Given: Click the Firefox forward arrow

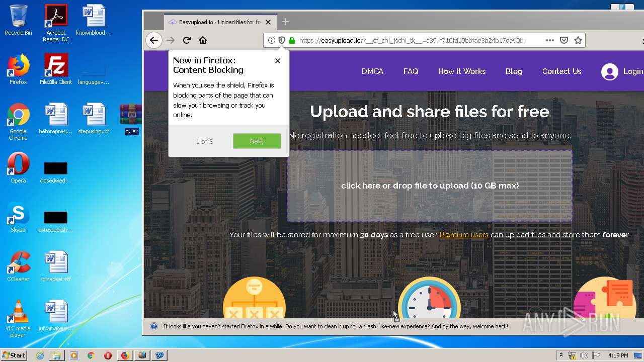Looking at the screenshot, I should [171, 40].
